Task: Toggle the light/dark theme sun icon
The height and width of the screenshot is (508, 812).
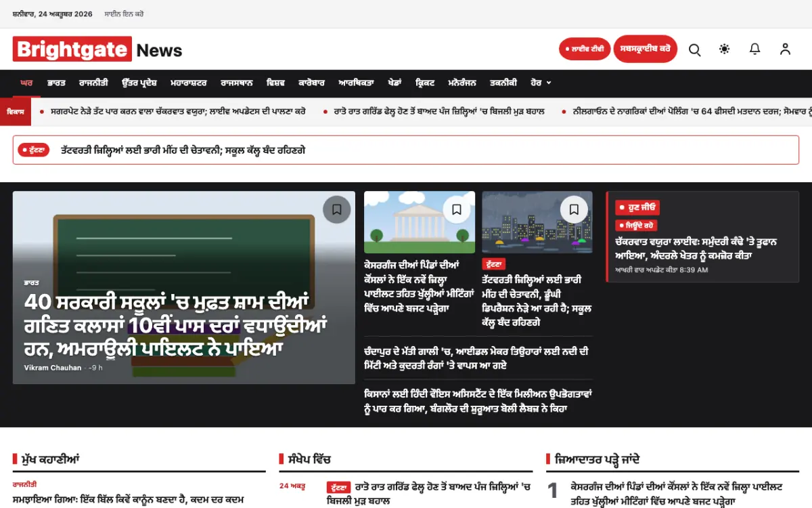Action: [725, 49]
